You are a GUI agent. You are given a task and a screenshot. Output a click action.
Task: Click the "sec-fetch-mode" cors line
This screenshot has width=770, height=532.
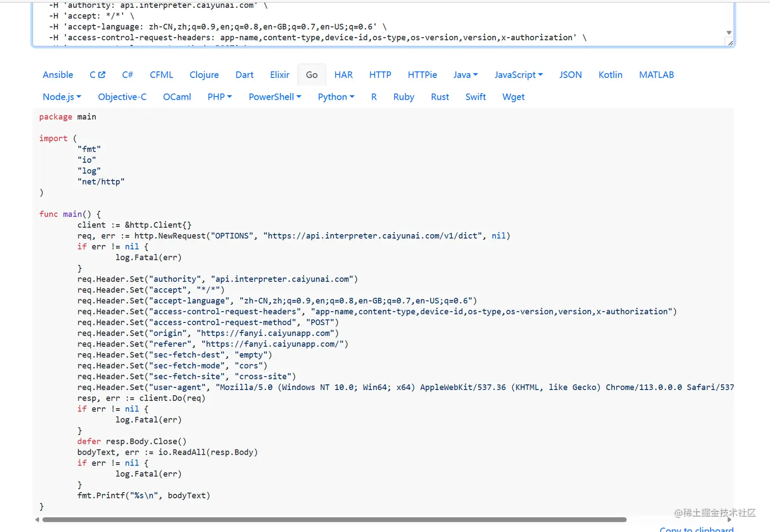pyautogui.click(x=172, y=366)
